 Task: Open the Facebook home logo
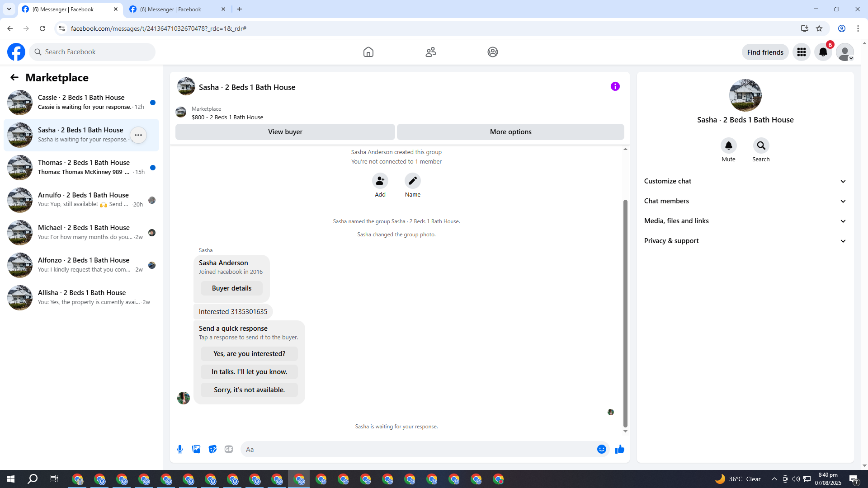16,52
